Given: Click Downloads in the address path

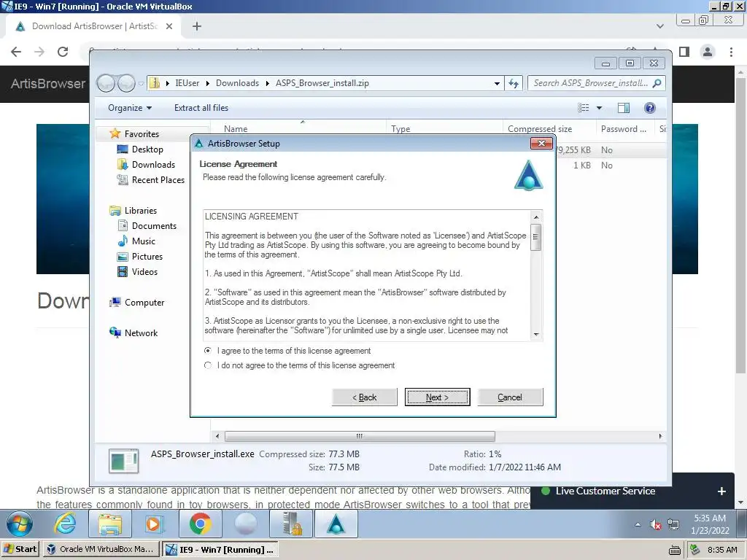Looking at the screenshot, I should pyautogui.click(x=237, y=83).
